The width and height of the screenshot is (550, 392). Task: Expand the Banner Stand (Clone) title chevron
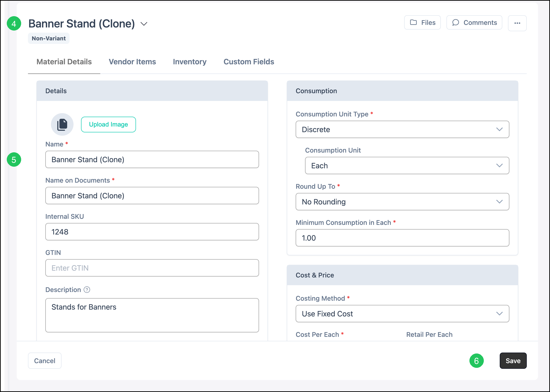[x=144, y=24]
